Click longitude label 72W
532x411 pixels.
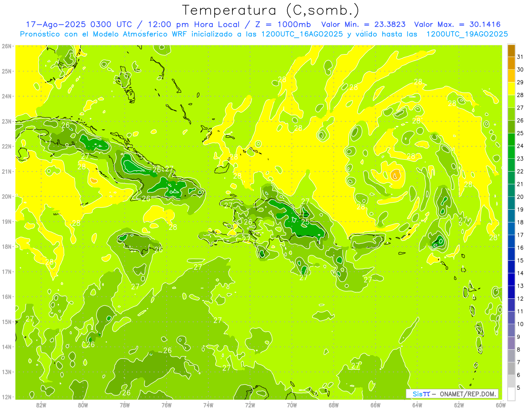(x=250, y=405)
